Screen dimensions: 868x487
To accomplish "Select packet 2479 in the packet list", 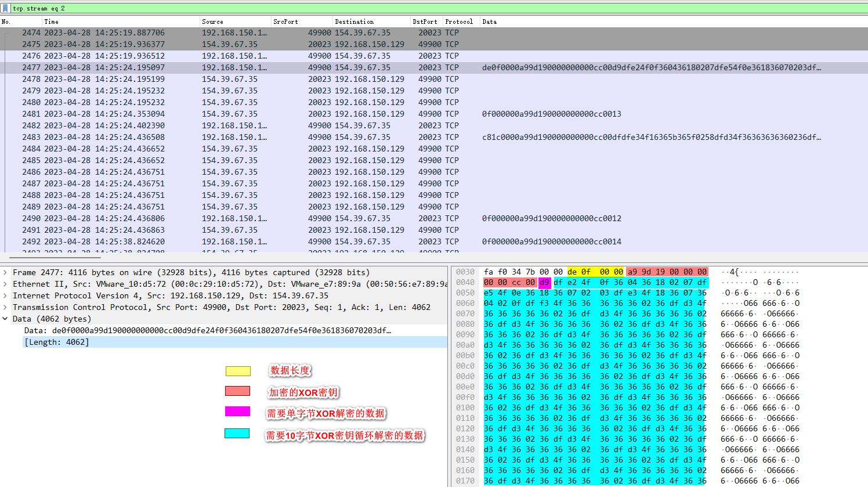I will (x=434, y=91).
